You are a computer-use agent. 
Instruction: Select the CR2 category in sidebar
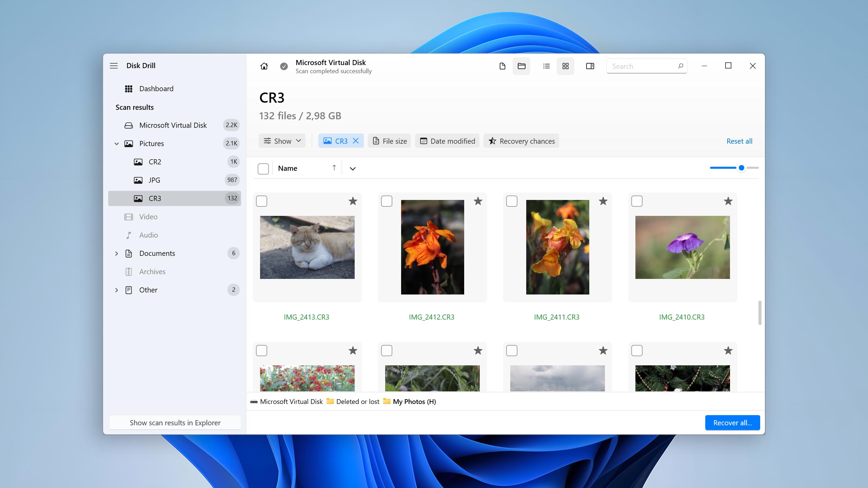[x=175, y=162]
